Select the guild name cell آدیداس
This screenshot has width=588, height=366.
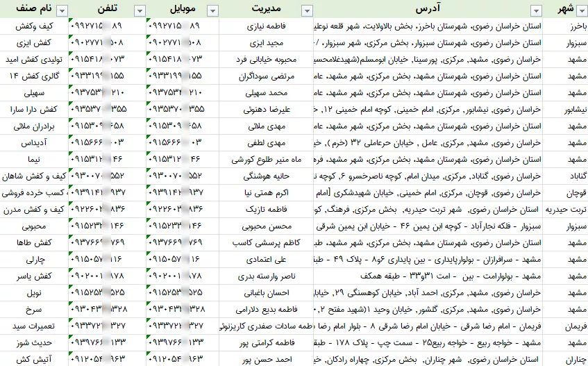click(x=34, y=143)
